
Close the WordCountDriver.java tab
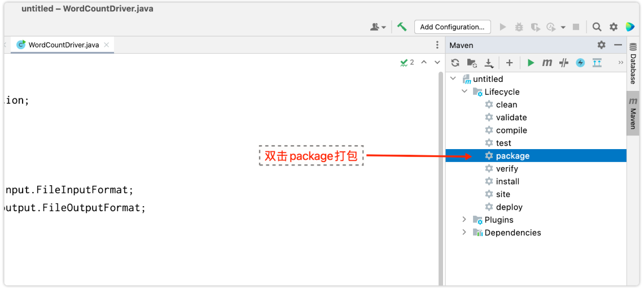point(107,45)
